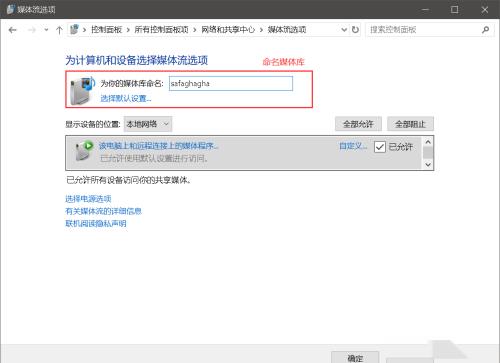Refresh the page with the refresh icon
Image resolution: width=500 pixels, height=363 pixels.
click(x=355, y=30)
